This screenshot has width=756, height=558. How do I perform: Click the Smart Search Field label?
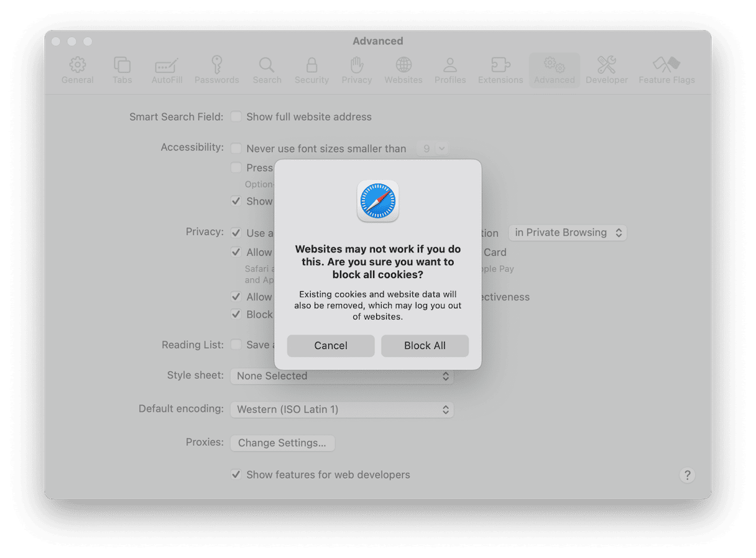click(x=177, y=116)
